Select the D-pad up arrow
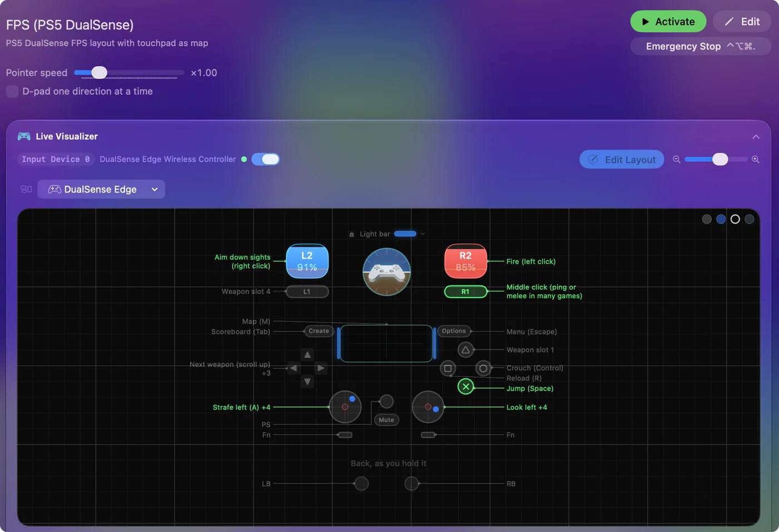Screen dimensions: 779x532 307,354
